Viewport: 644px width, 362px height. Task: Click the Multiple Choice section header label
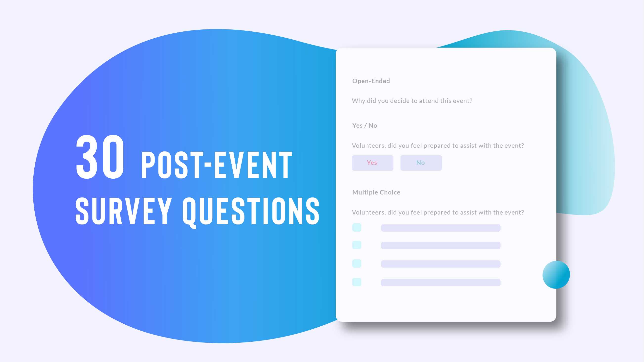(x=377, y=192)
